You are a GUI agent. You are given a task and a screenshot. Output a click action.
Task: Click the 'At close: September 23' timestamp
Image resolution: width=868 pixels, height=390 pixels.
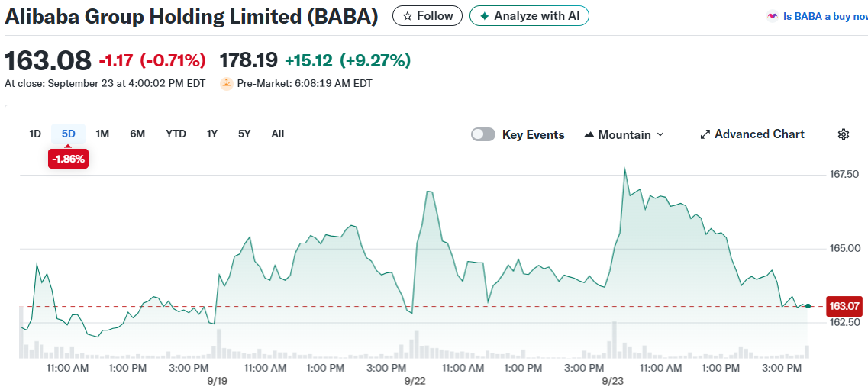(105, 83)
